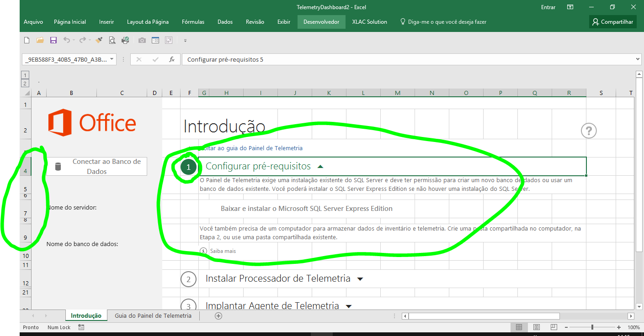This screenshot has width=644, height=336.
Task: Click the Undo arrow
Action: click(67, 40)
